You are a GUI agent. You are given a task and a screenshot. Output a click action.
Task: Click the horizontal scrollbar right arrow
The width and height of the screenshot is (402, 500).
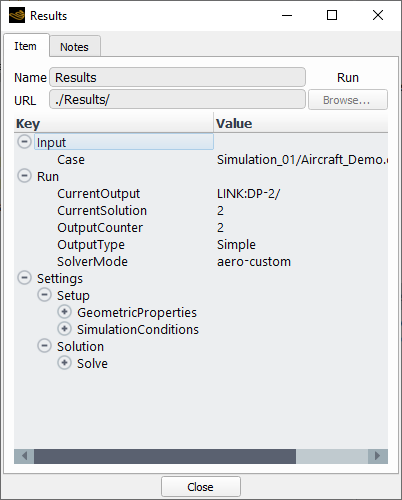point(378,456)
